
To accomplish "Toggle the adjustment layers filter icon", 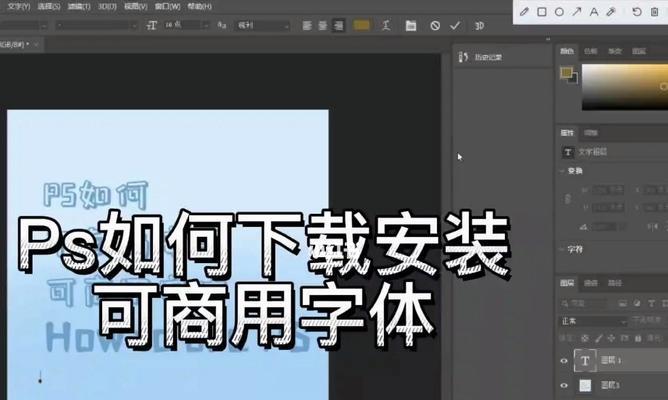I will pyautogui.click(x=637, y=303).
